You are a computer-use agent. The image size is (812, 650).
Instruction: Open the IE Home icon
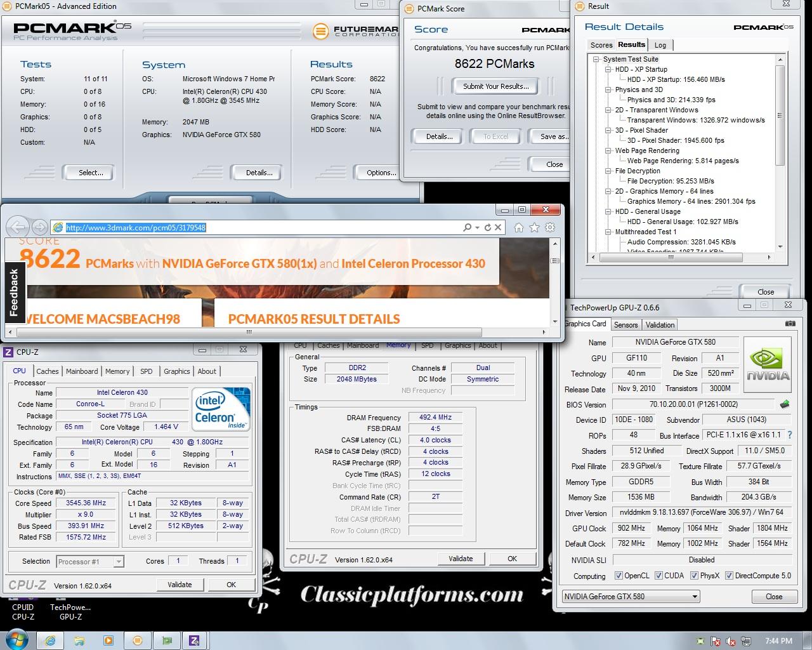[x=518, y=227]
